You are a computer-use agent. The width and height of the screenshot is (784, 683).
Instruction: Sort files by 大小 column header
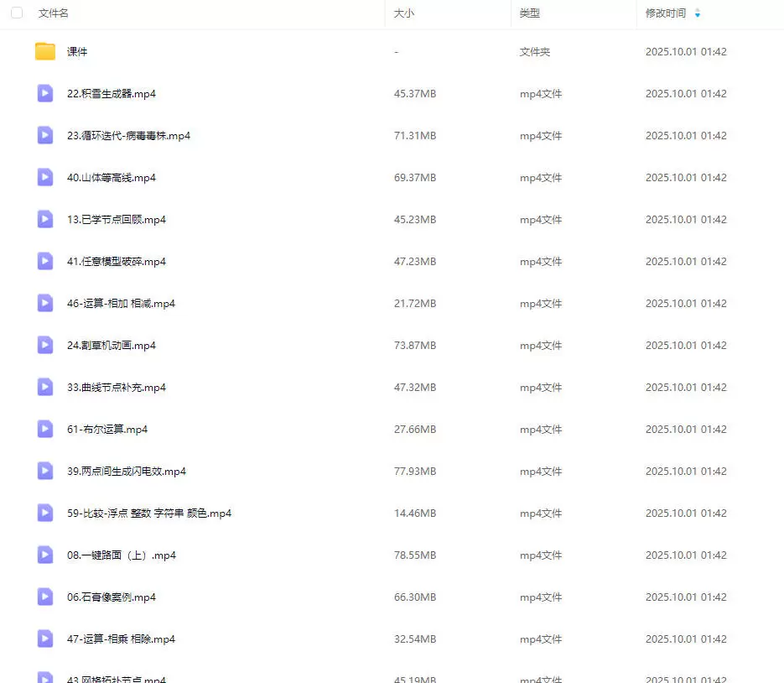tap(404, 13)
